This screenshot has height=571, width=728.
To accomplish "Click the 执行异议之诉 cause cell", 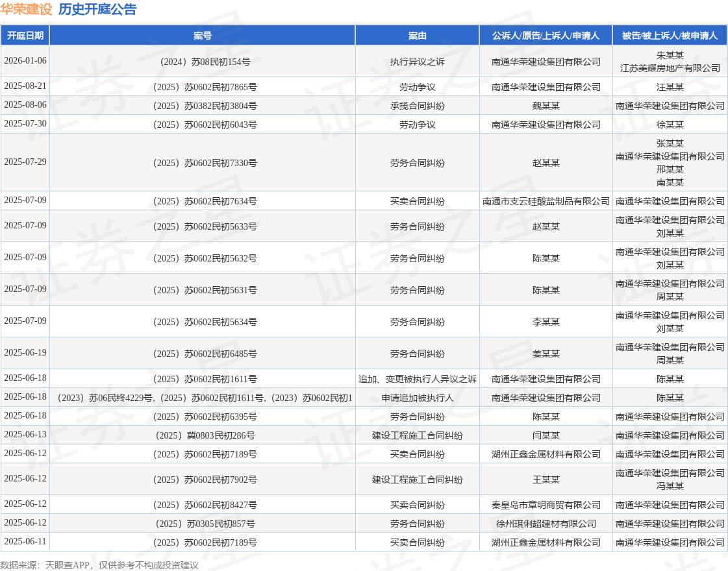I will tap(417, 62).
